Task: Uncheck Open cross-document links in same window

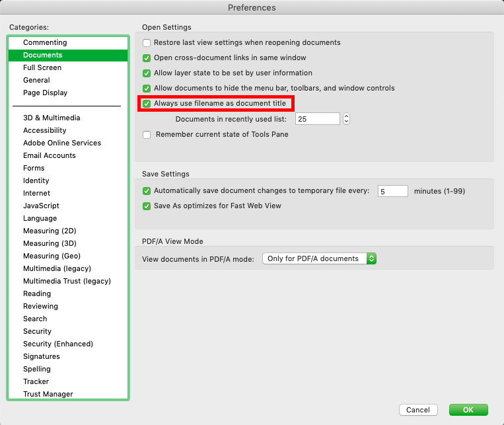Action: [147, 58]
